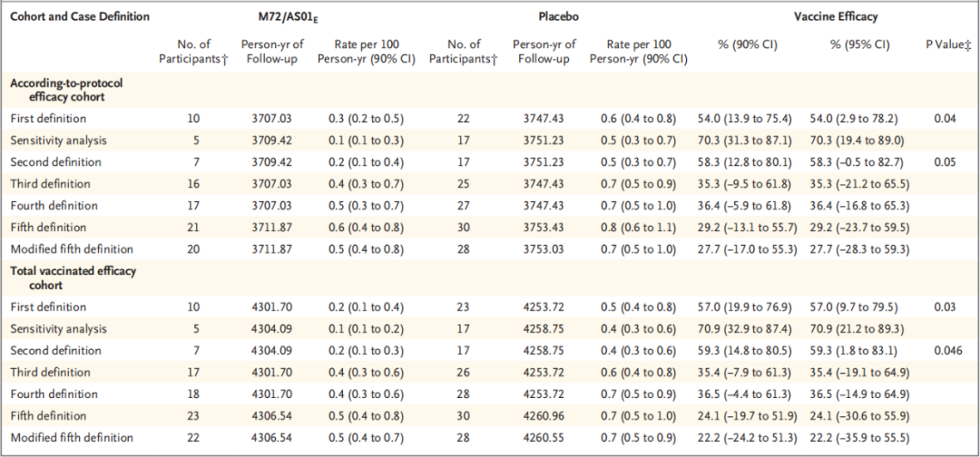Click the person-year value 4260.96

545,416
